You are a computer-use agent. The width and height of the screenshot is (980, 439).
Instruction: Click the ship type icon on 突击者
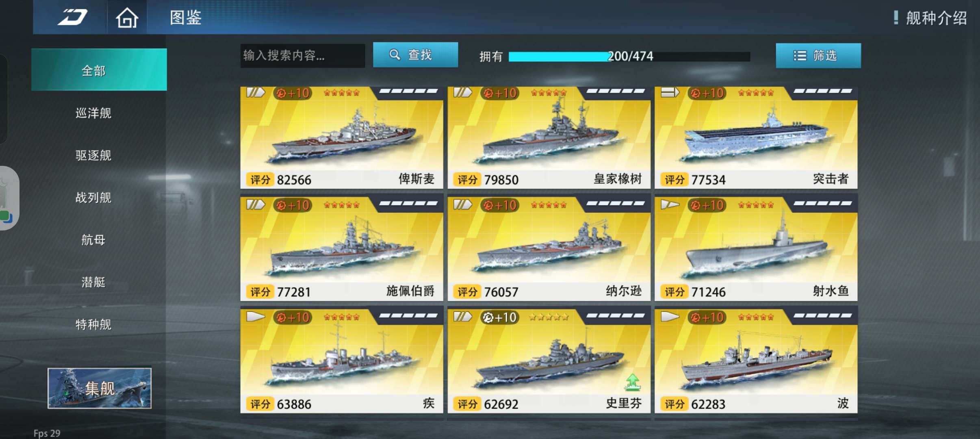click(670, 93)
